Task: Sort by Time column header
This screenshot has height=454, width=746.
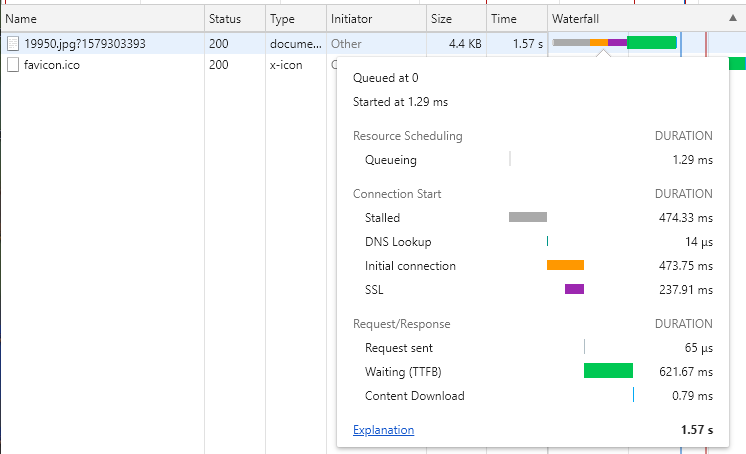Action: click(x=517, y=19)
